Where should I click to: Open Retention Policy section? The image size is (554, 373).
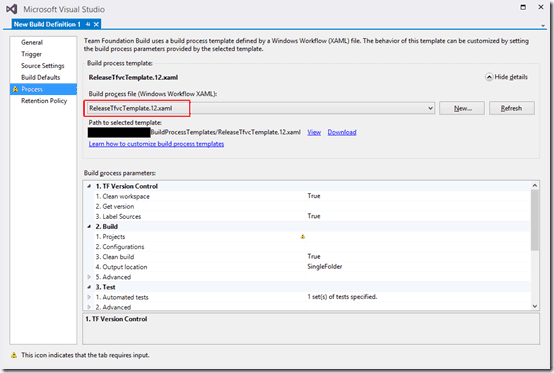coord(44,101)
